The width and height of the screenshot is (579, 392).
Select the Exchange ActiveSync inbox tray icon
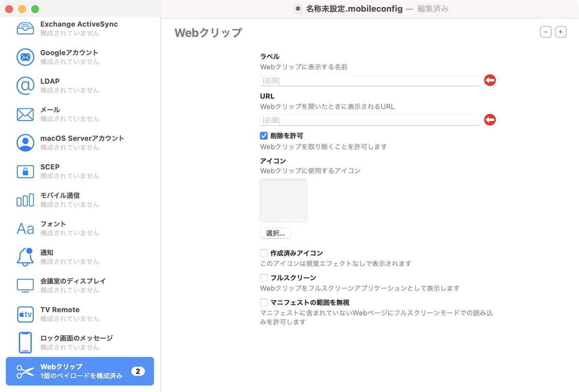[25, 28]
